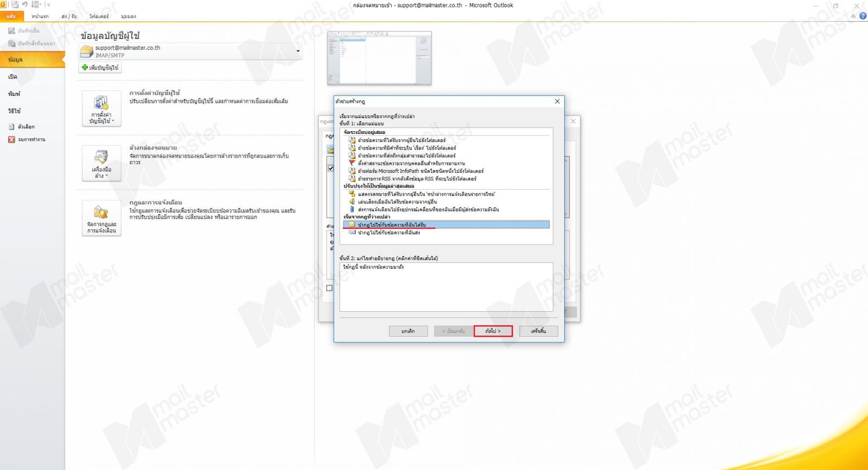
Task: Click rule description box 'ใช้กฎนี้ หลังจากข้อความมาถึง'
Action: tap(446, 287)
